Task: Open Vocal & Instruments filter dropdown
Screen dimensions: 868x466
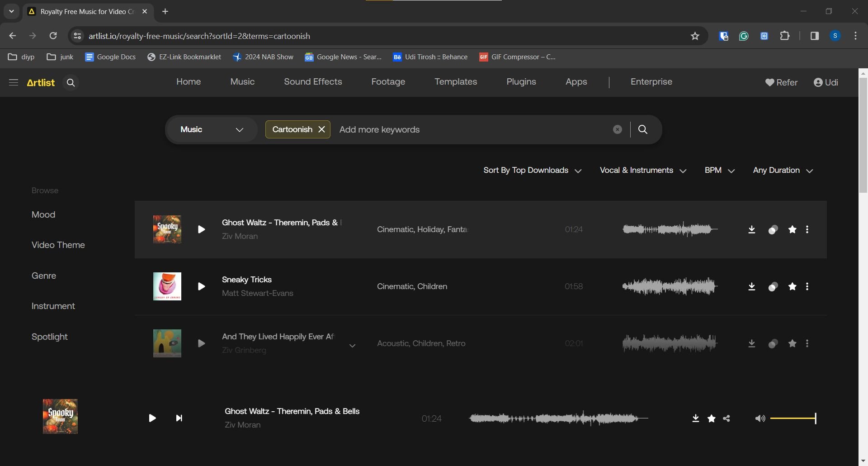Action: [643, 171]
